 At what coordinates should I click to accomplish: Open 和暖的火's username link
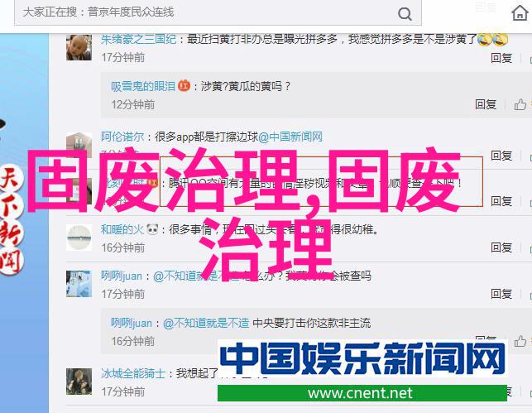[x=122, y=230]
